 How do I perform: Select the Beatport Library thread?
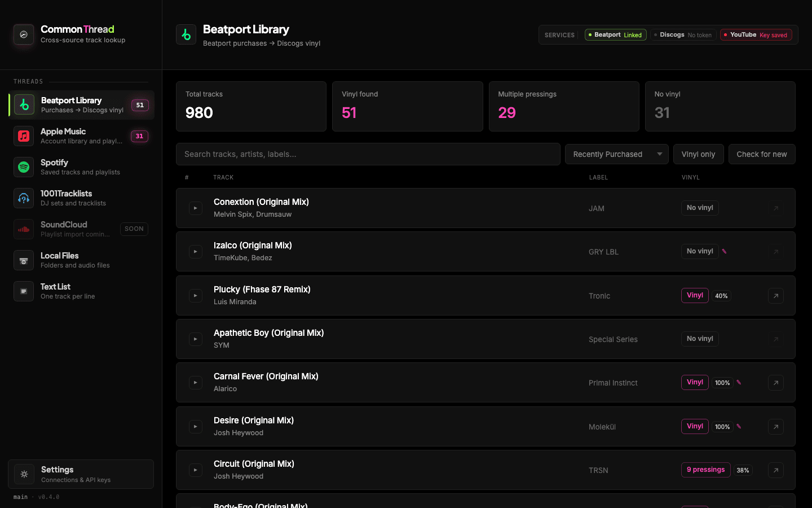pos(81,105)
